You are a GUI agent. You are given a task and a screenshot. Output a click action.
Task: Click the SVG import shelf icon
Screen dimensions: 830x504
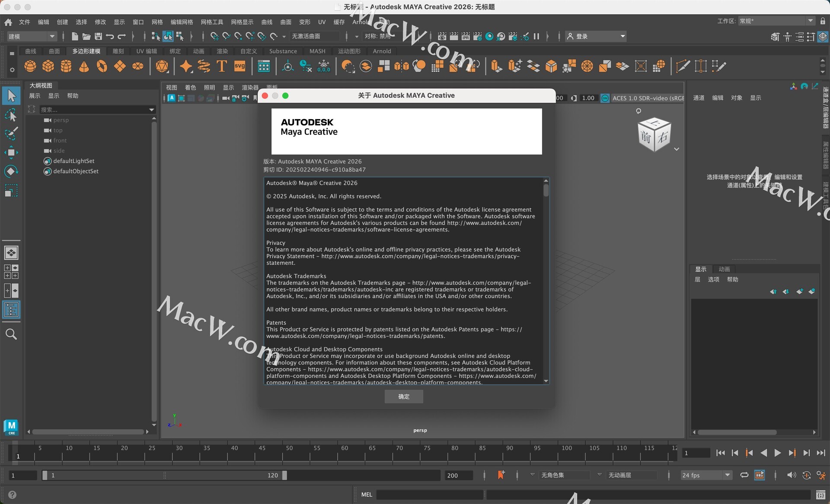coord(239,66)
